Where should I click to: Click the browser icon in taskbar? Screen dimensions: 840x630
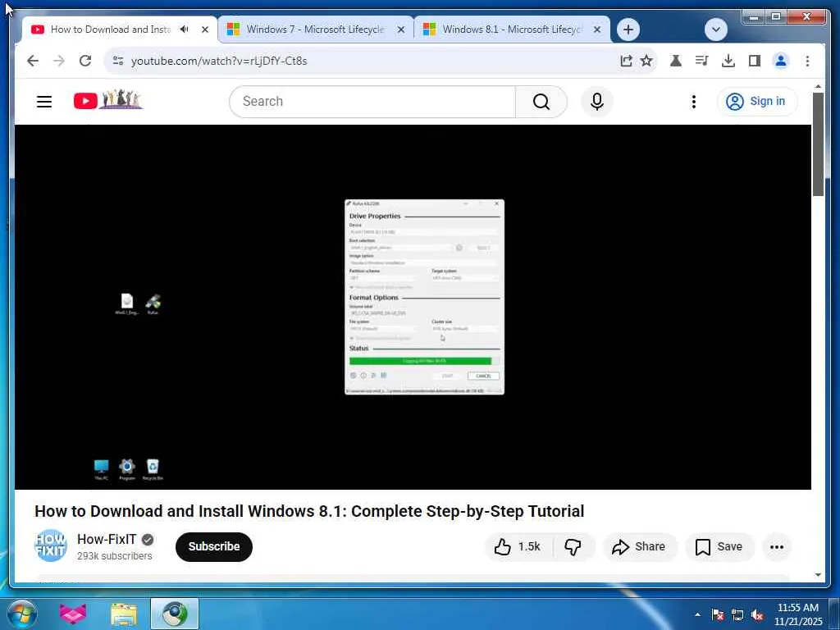pyautogui.click(x=175, y=614)
